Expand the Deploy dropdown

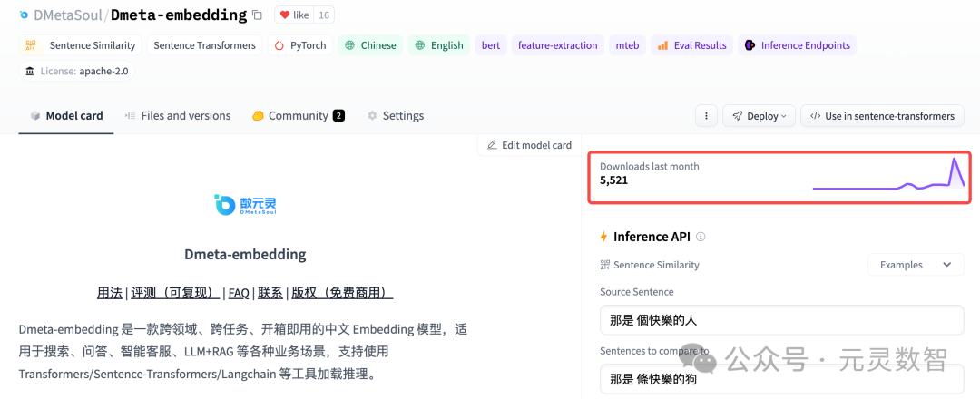tap(759, 115)
